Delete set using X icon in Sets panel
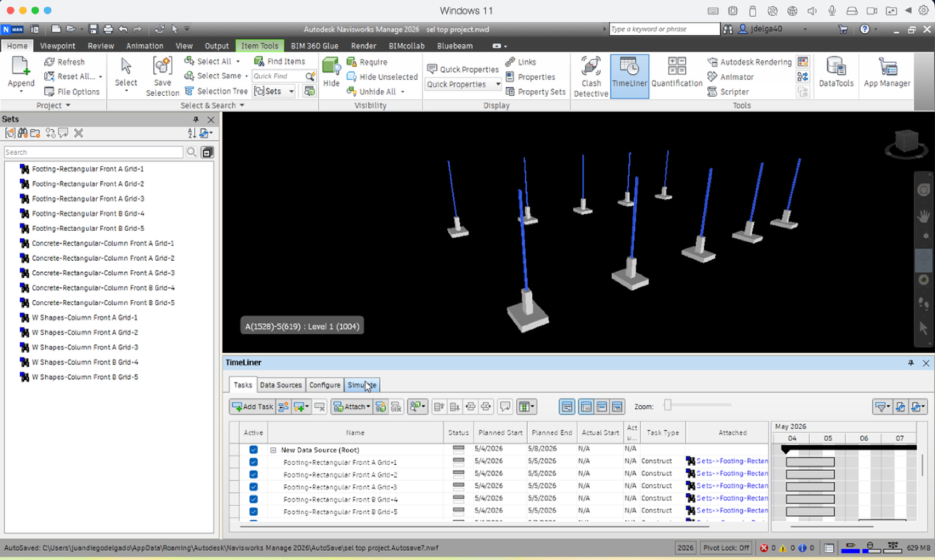935x560 pixels. 78,134
